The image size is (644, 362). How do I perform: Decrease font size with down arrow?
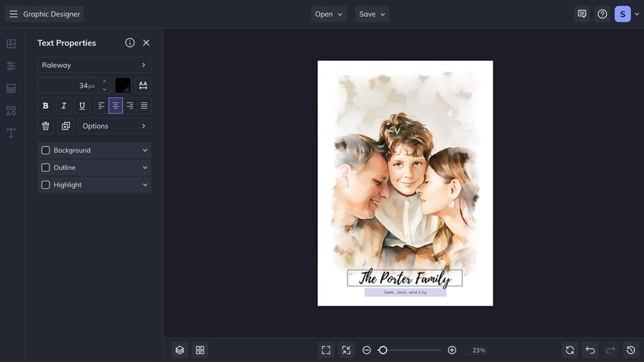104,89
